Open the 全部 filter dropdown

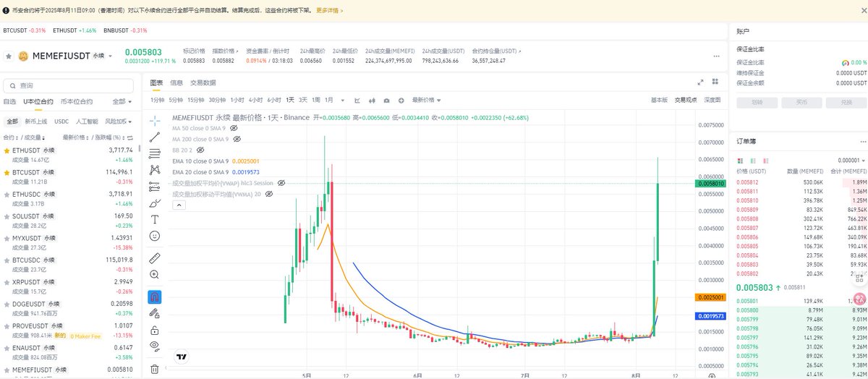123,102
